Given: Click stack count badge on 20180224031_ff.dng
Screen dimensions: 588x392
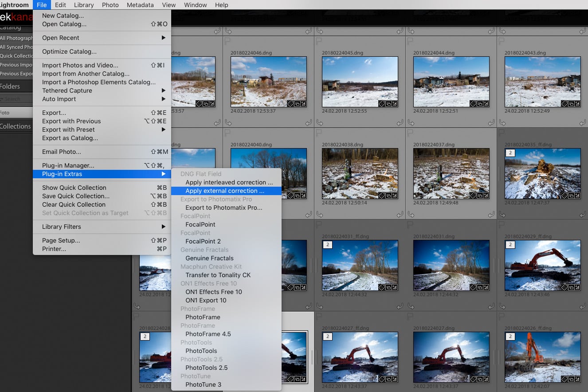Looking at the screenshot, I should pos(328,245).
